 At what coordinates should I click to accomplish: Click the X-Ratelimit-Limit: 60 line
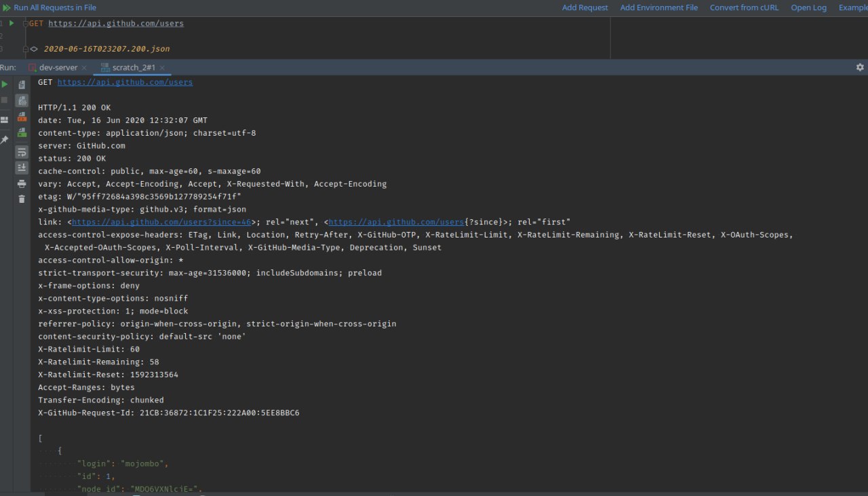coord(89,349)
